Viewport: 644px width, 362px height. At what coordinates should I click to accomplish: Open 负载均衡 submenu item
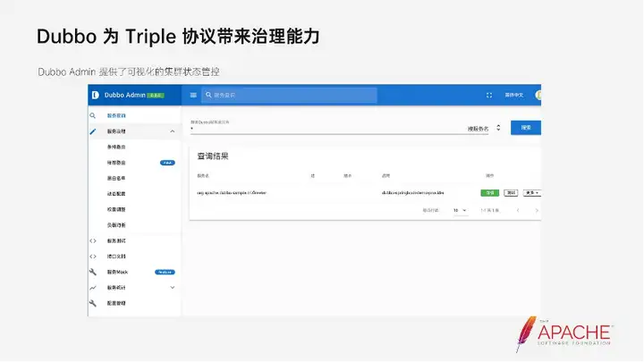click(116, 225)
